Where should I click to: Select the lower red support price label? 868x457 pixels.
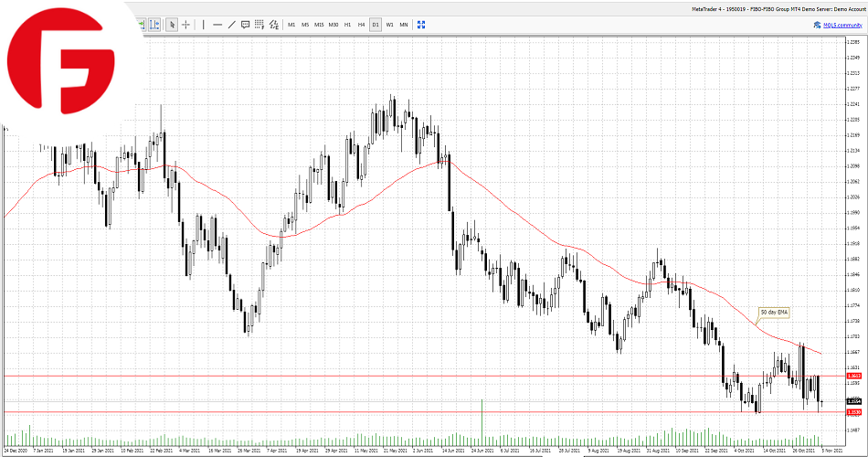(x=852, y=412)
